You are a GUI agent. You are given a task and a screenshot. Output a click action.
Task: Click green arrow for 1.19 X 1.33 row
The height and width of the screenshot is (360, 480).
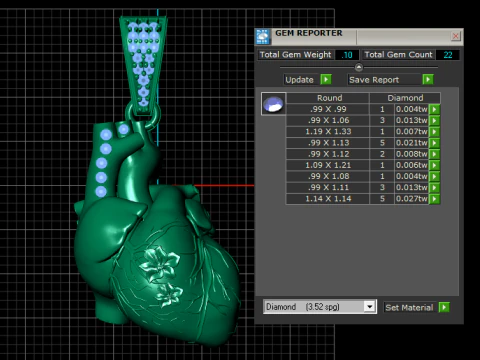click(434, 132)
